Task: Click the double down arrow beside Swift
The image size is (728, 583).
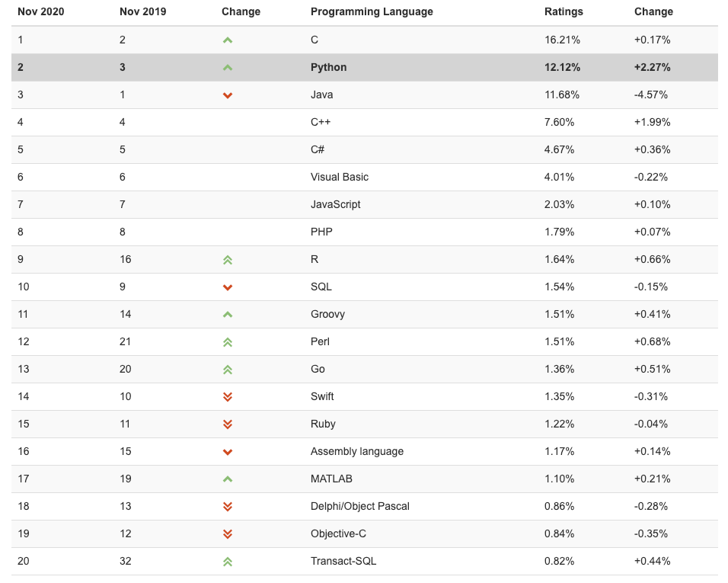Action: pos(227,397)
